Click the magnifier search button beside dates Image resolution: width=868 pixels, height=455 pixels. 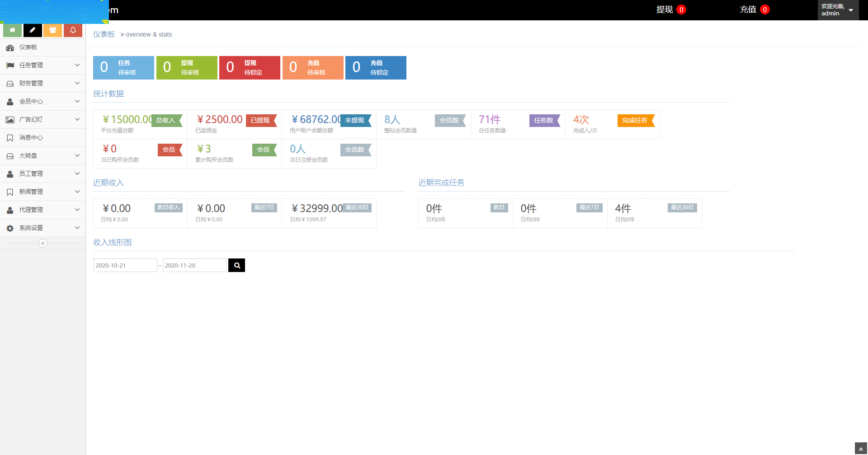tap(236, 265)
